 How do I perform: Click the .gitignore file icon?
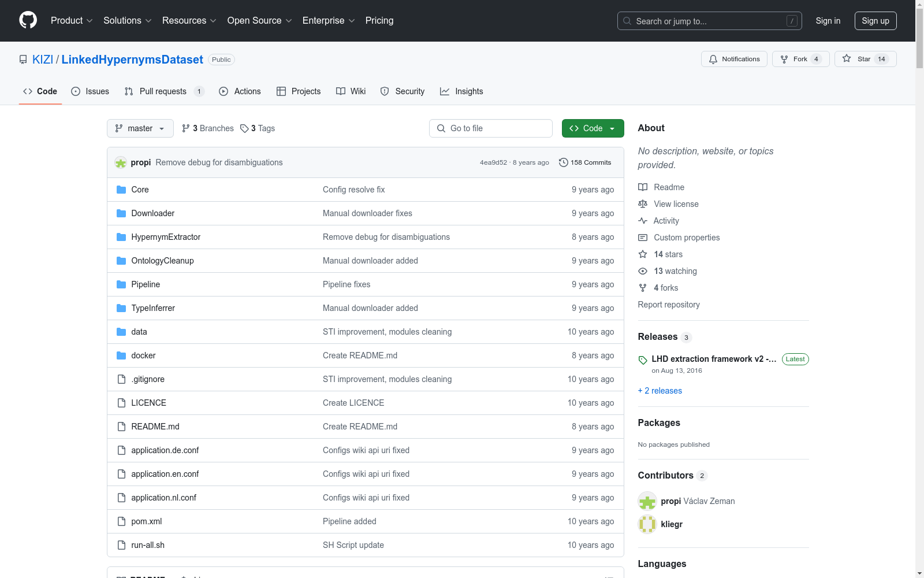pos(121,379)
